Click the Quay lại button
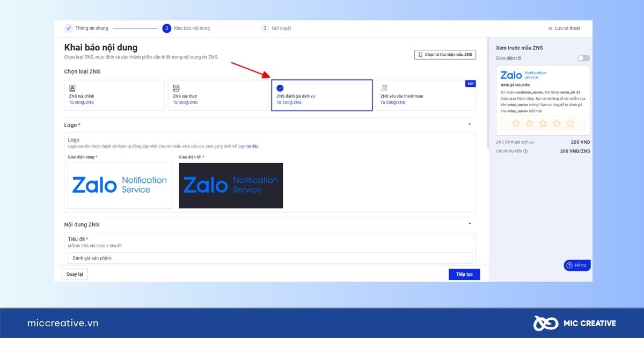 (75, 274)
